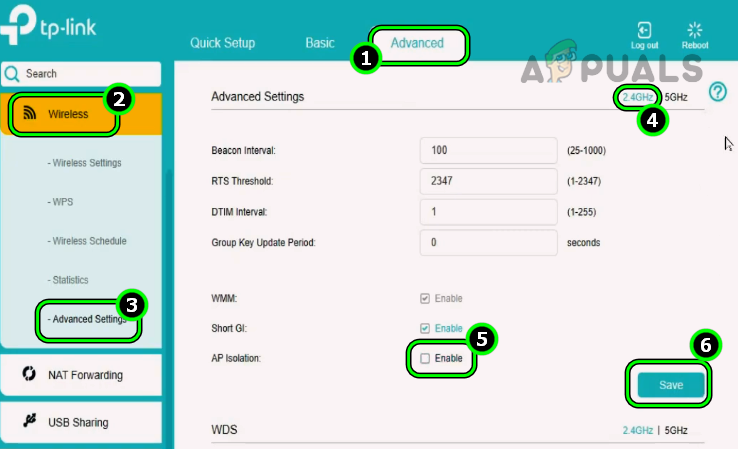Click the (25-1000) range hint

[586, 151]
